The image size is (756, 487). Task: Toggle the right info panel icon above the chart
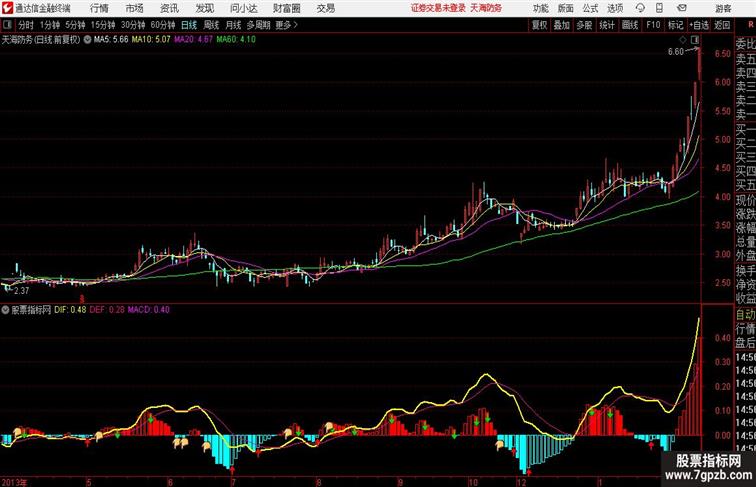[x=695, y=40]
